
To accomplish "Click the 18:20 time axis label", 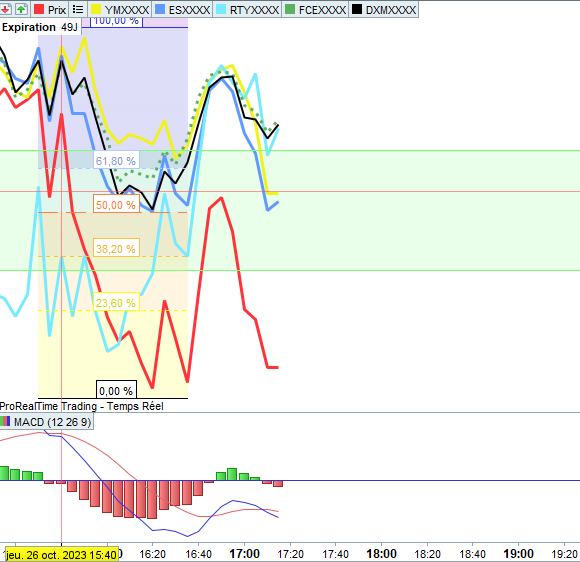I will (427, 554).
